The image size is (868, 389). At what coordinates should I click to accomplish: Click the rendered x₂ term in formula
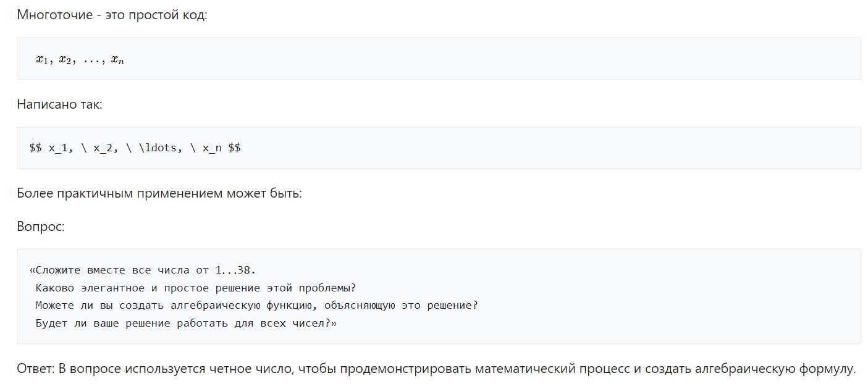click(65, 59)
